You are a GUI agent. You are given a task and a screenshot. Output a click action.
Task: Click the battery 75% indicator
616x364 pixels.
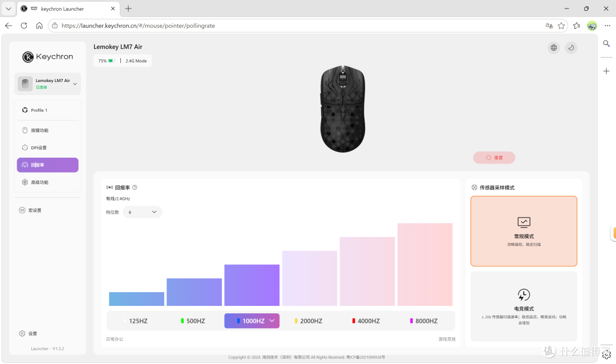point(106,61)
